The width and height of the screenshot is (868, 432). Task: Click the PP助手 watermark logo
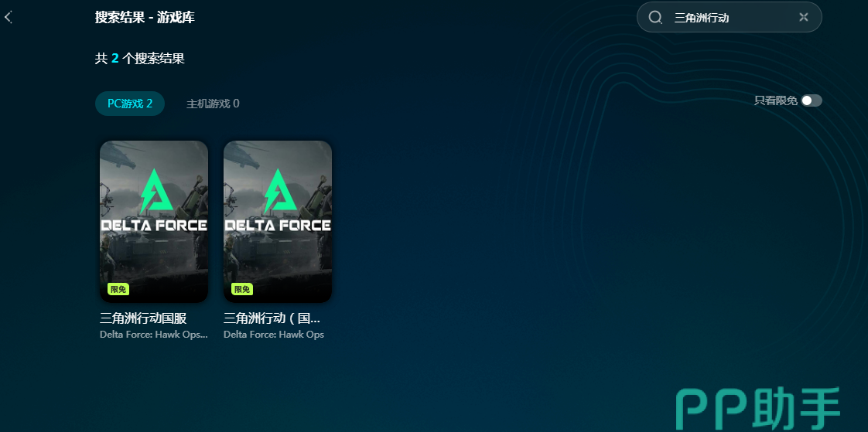click(x=758, y=409)
